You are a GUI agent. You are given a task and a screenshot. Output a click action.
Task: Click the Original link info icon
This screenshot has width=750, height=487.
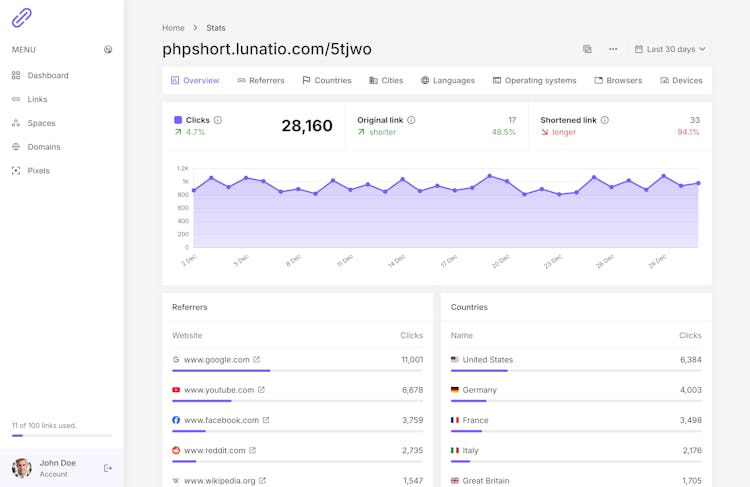click(411, 120)
